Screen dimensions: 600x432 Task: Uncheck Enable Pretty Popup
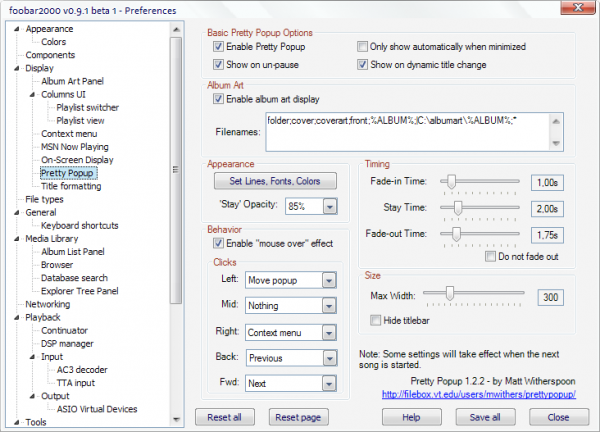coord(218,47)
